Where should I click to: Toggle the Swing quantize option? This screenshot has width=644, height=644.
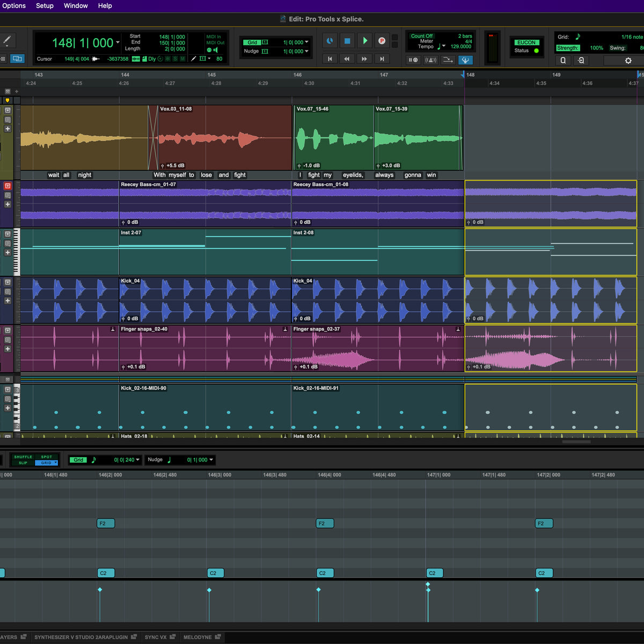point(617,48)
